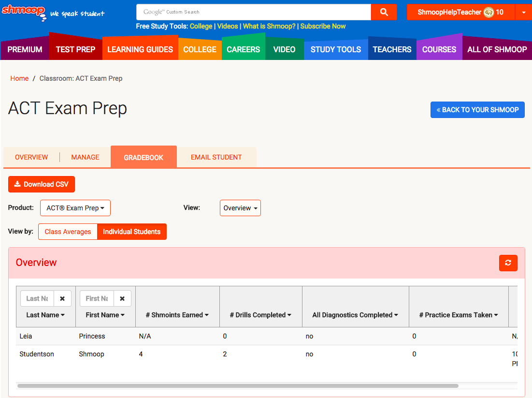Click the Princess first name cell
This screenshot has width=532, height=398.
click(x=92, y=336)
